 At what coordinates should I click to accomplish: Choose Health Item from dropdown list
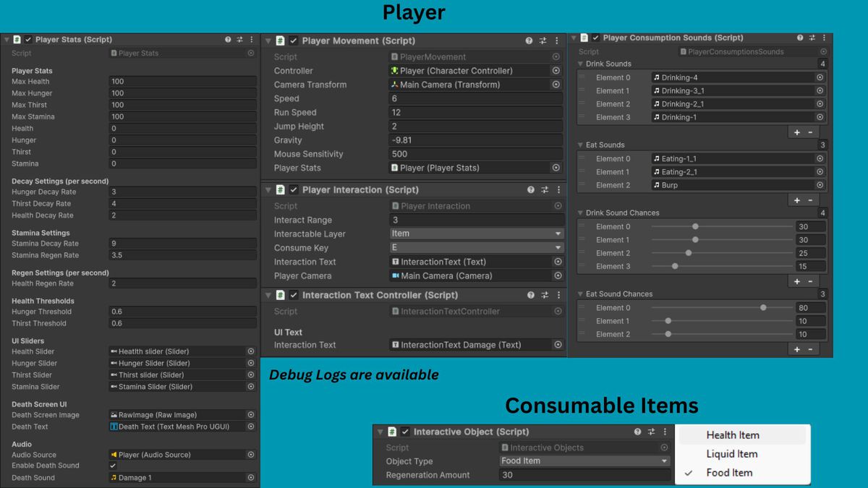[742, 435]
